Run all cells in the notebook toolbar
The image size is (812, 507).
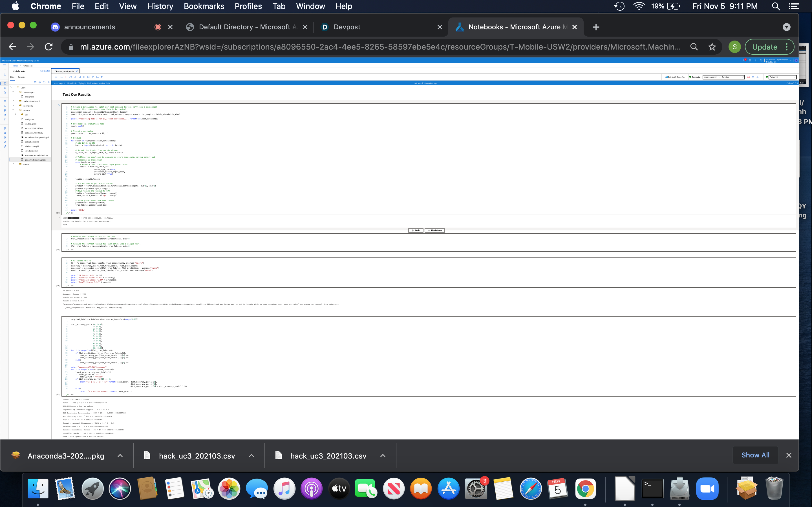click(x=62, y=77)
